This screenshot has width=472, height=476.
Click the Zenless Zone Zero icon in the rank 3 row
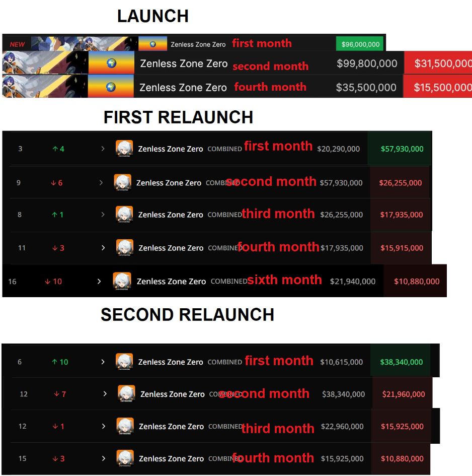click(x=124, y=149)
